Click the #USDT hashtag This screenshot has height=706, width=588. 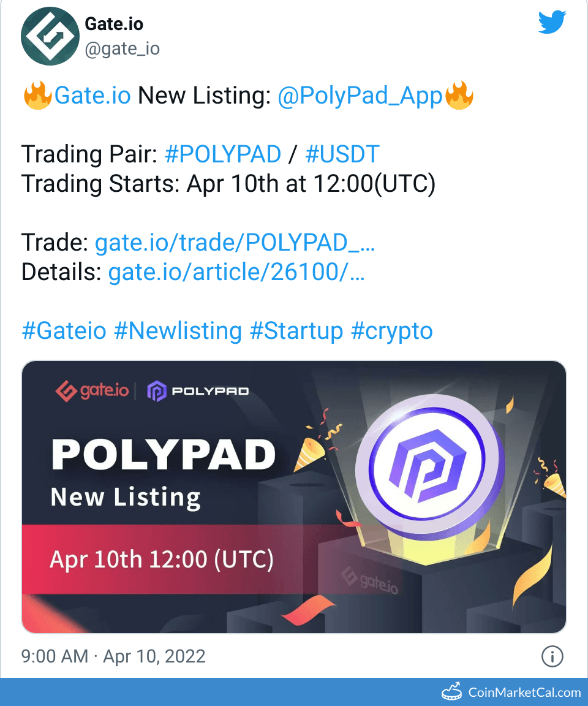(342, 154)
